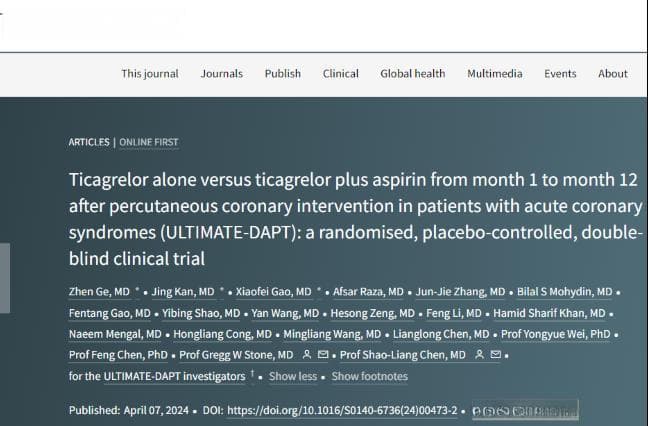The width and height of the screenshot is (648, 426).
Task: Follow the DOI link for the article
Action: 342,411
